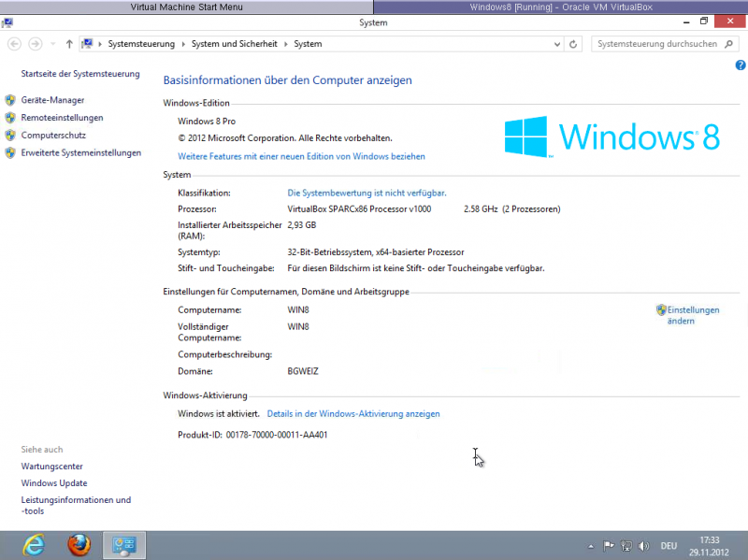This screenshot has width=748, height=560.
Task: Restore down the System window
Action: coord(704,22)
